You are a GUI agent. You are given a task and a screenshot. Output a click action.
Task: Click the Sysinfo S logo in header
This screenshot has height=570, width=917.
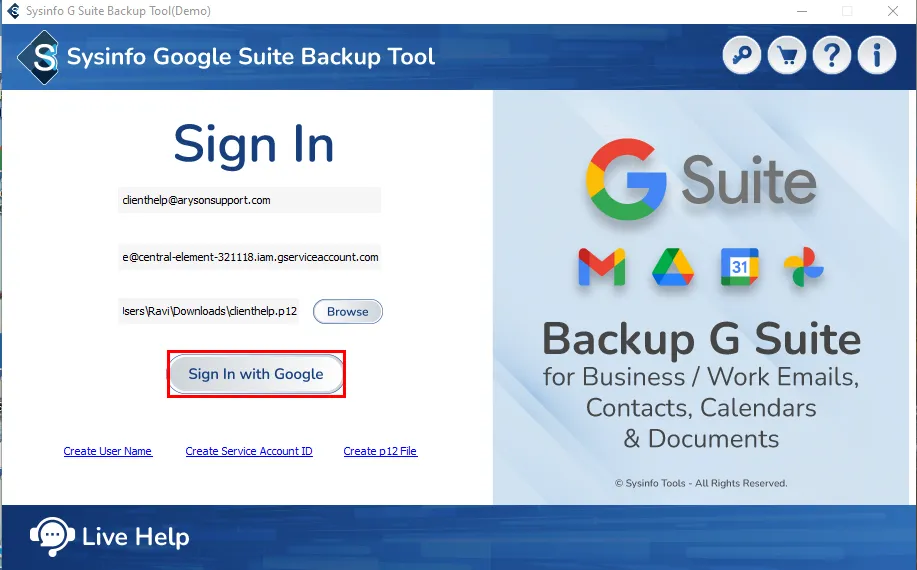pos(39,57)
